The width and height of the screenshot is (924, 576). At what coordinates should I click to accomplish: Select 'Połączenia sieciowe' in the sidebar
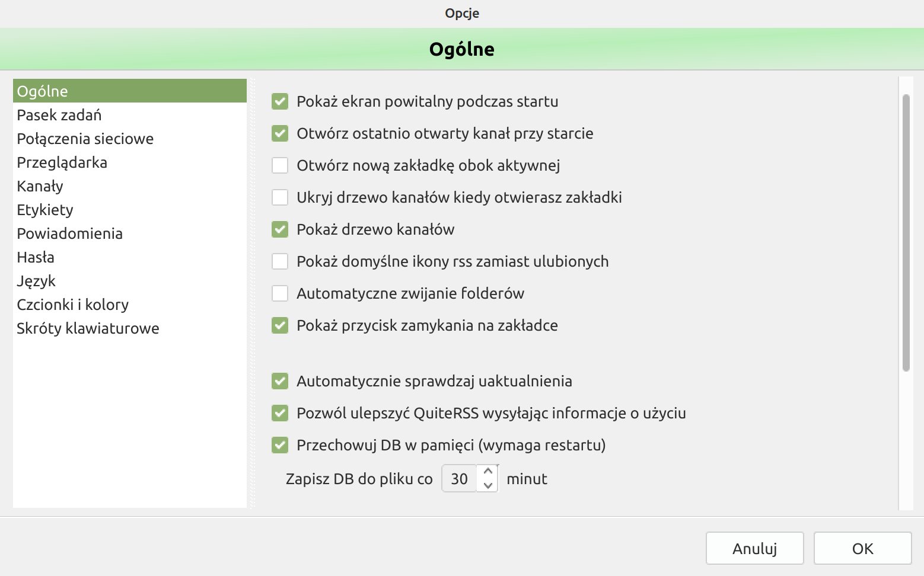click(x=85, y=139)
